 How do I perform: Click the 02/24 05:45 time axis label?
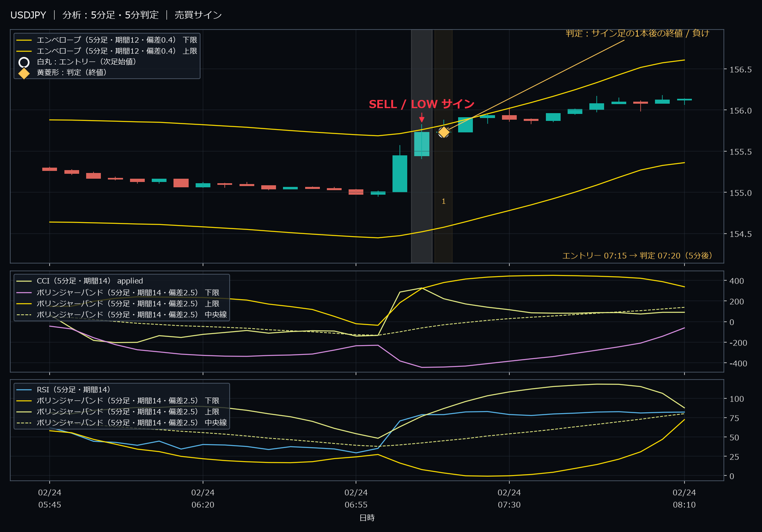point(50,498)
